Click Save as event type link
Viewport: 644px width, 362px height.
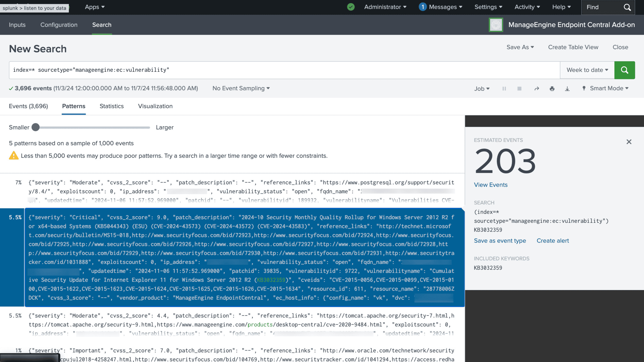(x=500, y=241)
